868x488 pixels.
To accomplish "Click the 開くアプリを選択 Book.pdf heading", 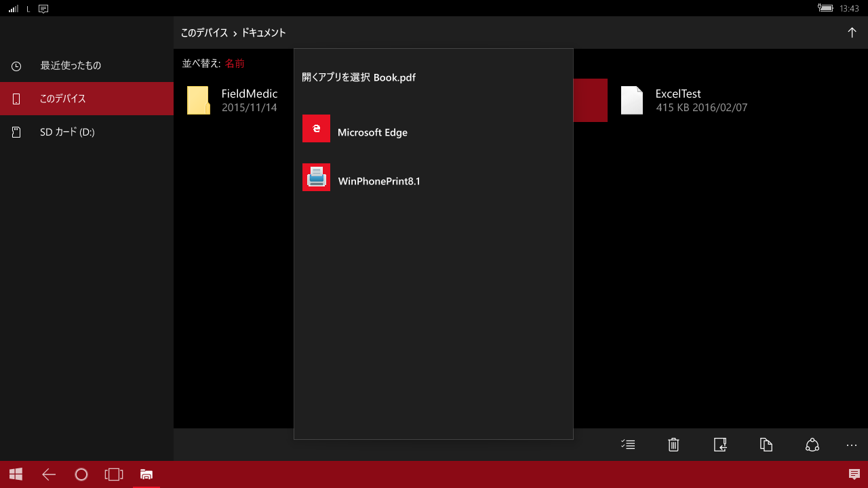I will pyautogui.click(x=359, y=77).
